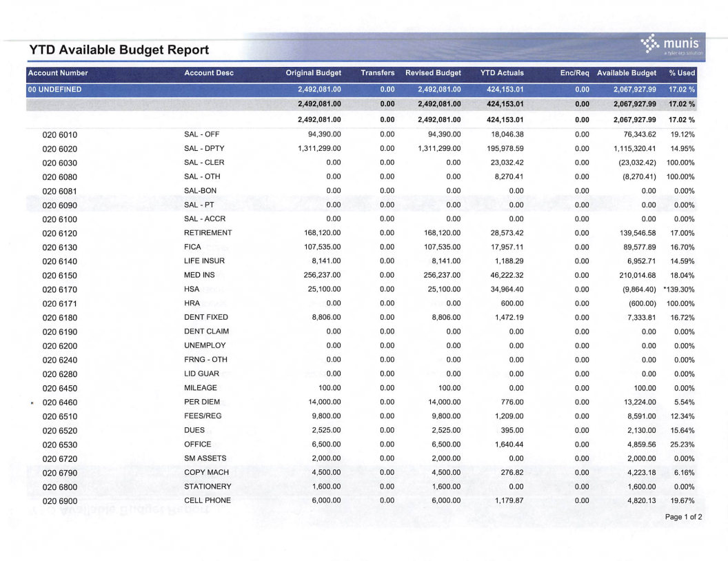The image size is (728, 561).
Task: Select the 'PER DIEM' description
Action: pos(202,402)
